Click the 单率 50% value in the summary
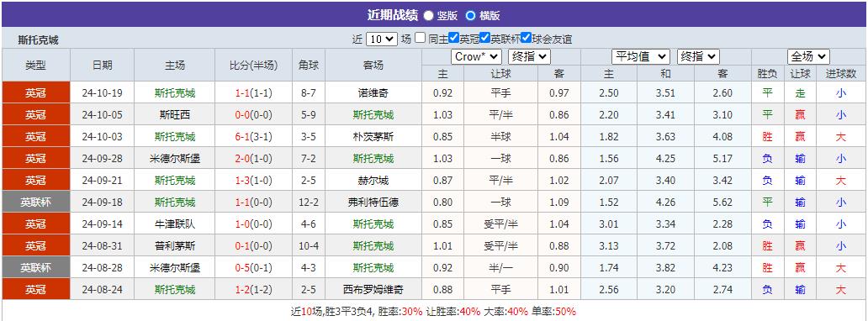The height and width of the screenshot is (321, 868). (566, 312)
